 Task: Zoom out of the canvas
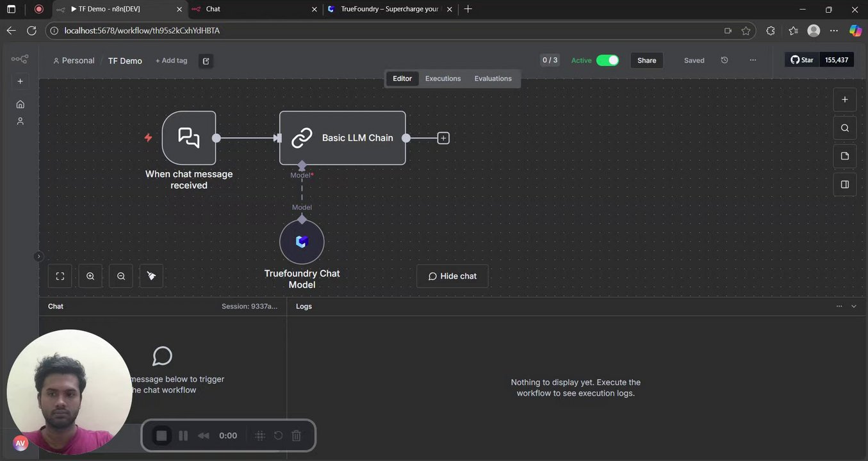(x=121, y=276)
